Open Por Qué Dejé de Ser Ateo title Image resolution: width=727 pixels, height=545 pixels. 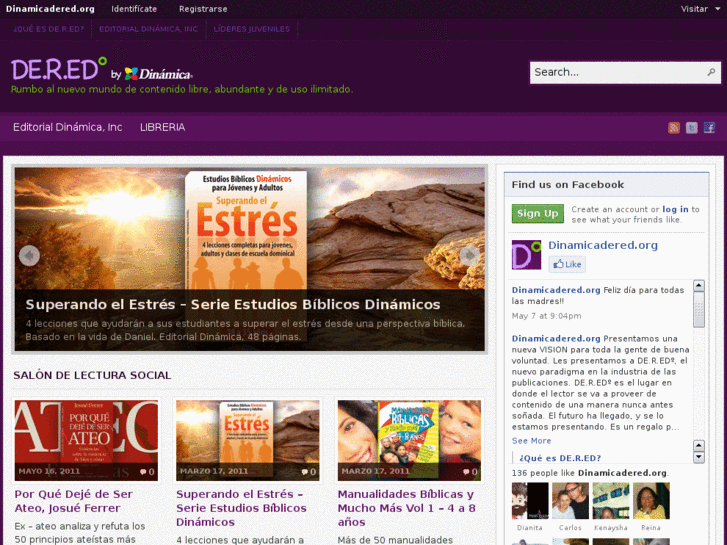(x=74, y=501)
